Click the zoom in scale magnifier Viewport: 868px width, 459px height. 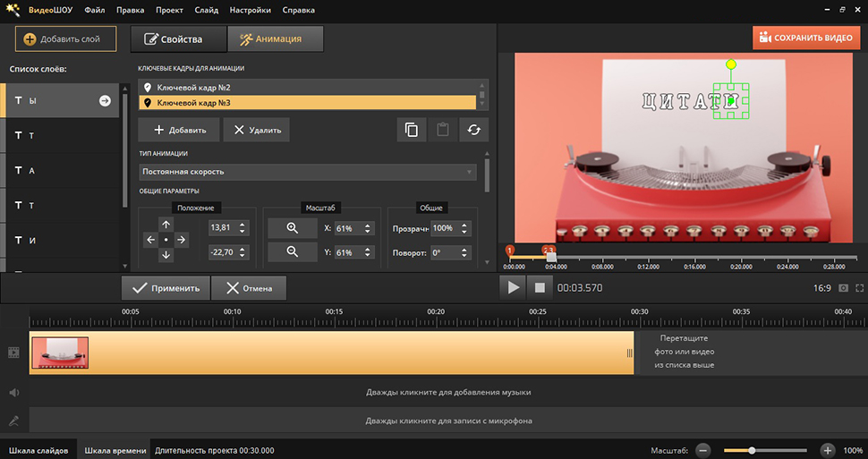click(293, 228)
